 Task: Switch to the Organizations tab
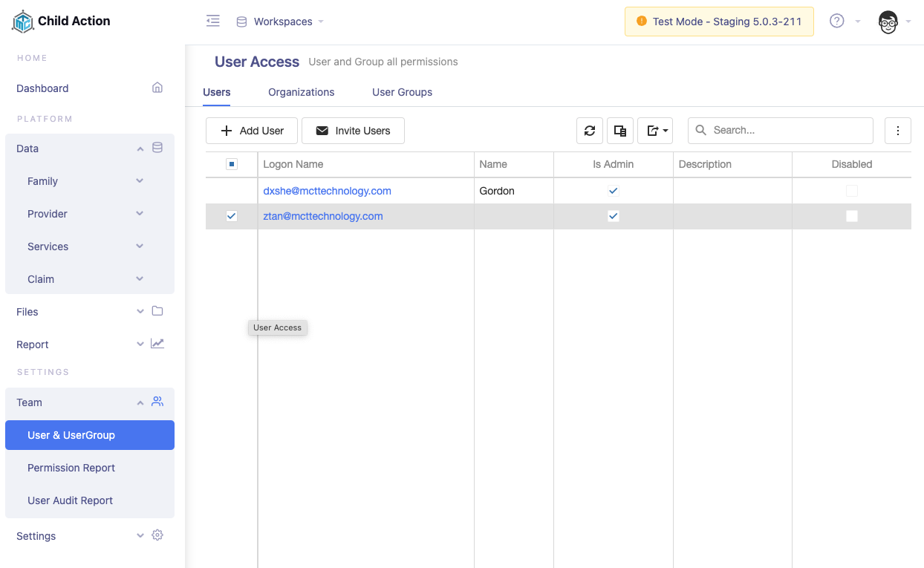coord(301,92)
